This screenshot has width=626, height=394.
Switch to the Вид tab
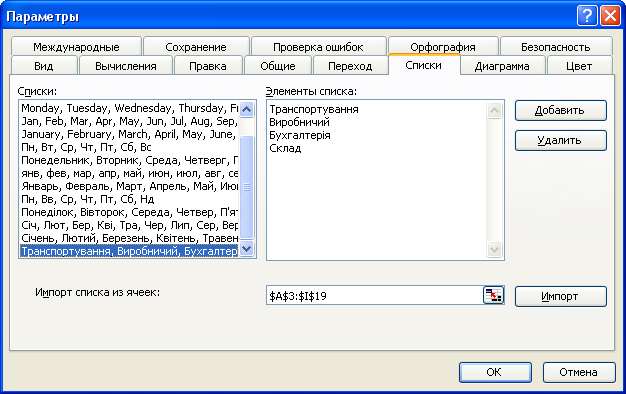(x=44, y=66)
